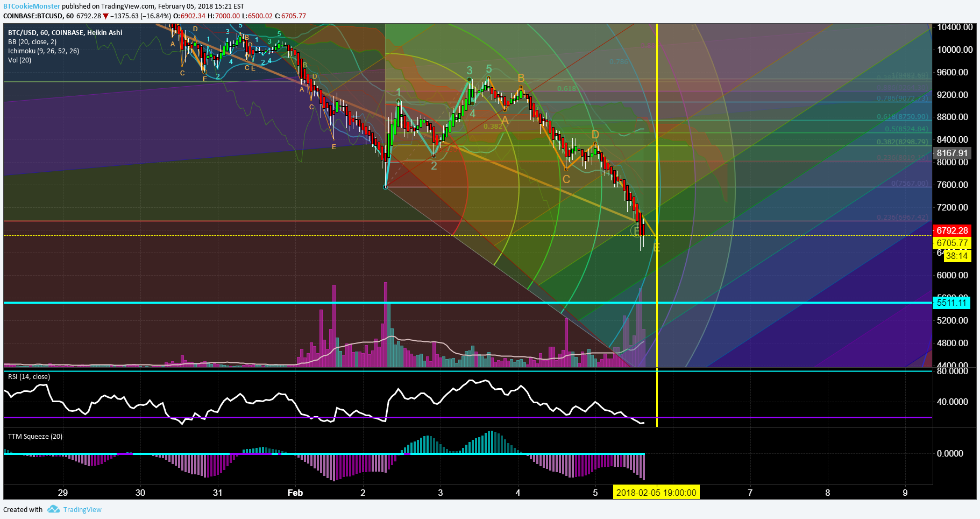980x519 pixels.
Task: Select the Ichimoku (9, 26, 52, 26) indicator label
Action: pyautogui.click(x=44, y=51)
